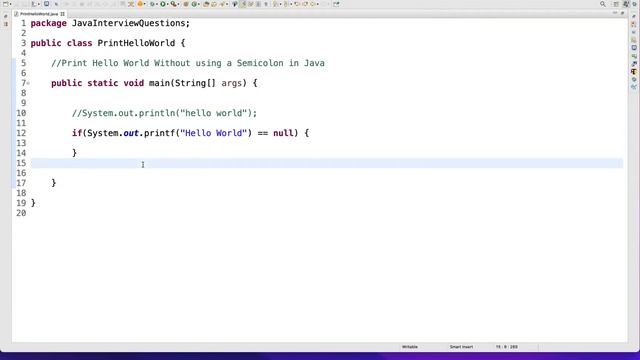
Task: Click Writable status bar entry
Action: coord(410,347)
